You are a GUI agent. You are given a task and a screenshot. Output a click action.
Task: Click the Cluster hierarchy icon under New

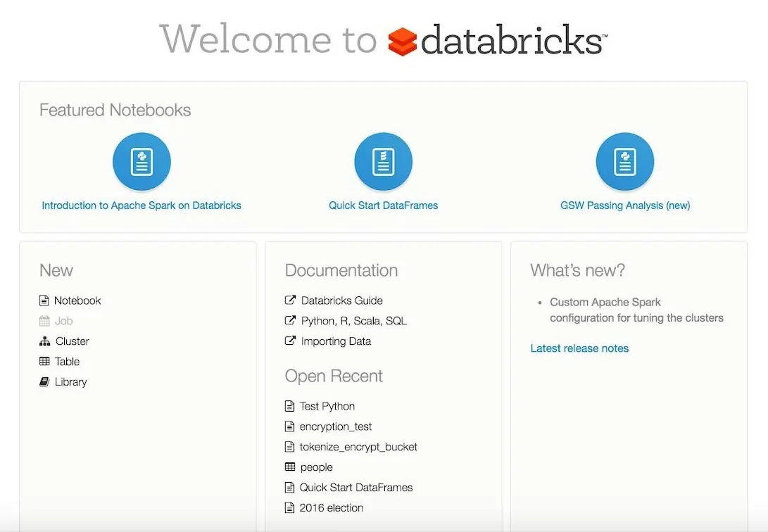tap(44, 341)
